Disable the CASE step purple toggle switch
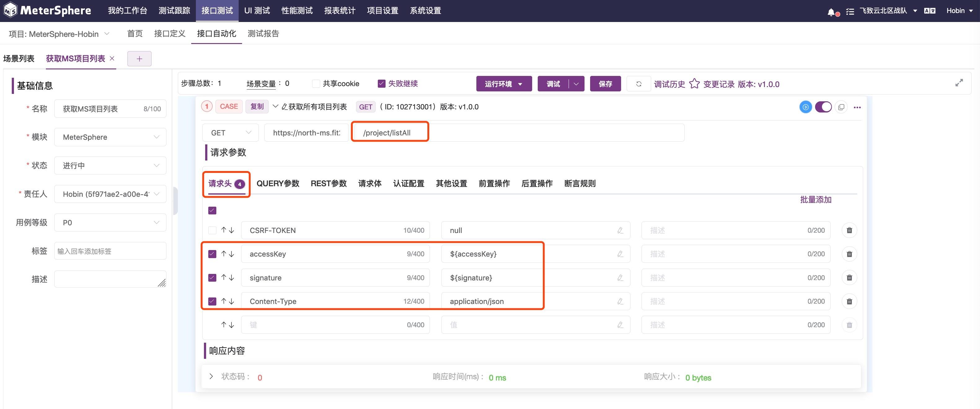Viewport: 980px width, 409px height. click(823, 107)
